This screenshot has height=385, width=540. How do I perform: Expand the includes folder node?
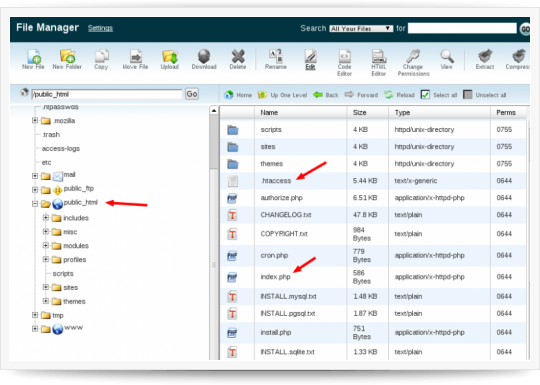point(45,218)
